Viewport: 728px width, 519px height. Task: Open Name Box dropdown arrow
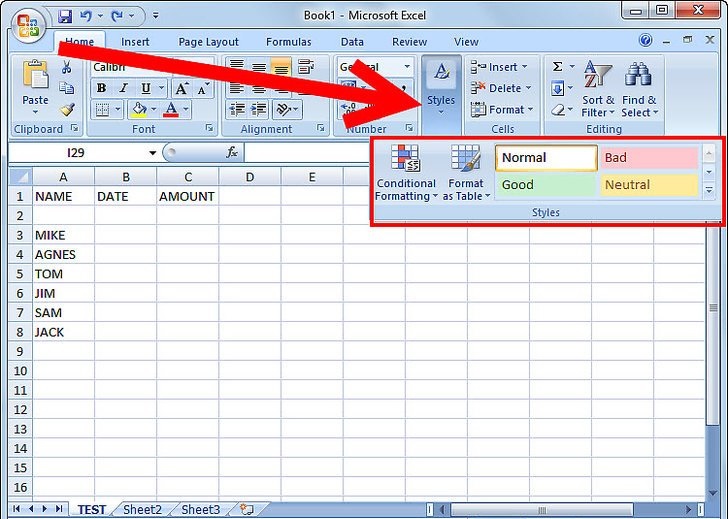pyautogui.click(x=152, y=153)
